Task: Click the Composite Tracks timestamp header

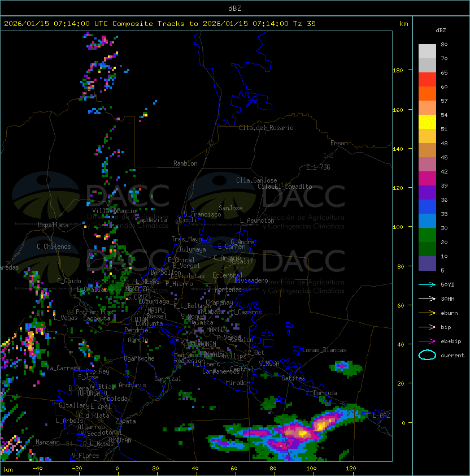Action: (x=160, y=24)
